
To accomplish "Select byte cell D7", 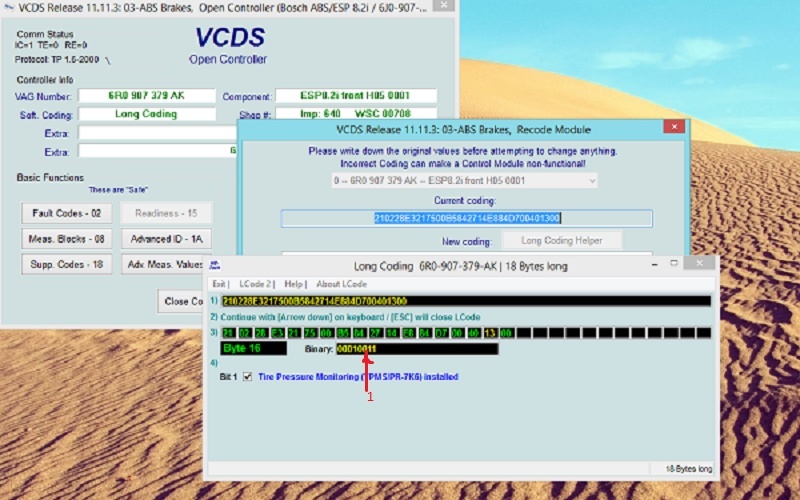I will click(441, 333).
